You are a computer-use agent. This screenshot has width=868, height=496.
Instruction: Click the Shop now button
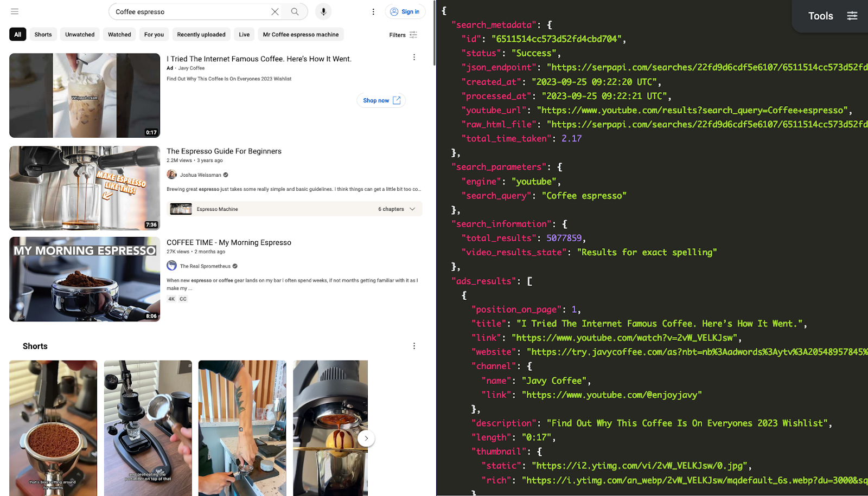381,100
